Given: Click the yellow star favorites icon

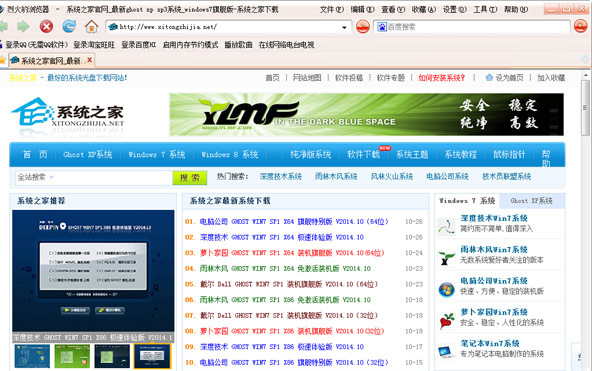Looking at the screenshot, I should point(3,60).
